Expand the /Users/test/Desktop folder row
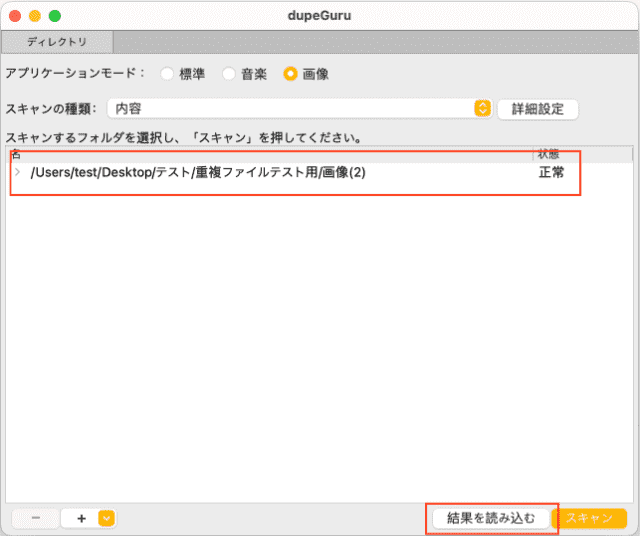 coord(18,172)
